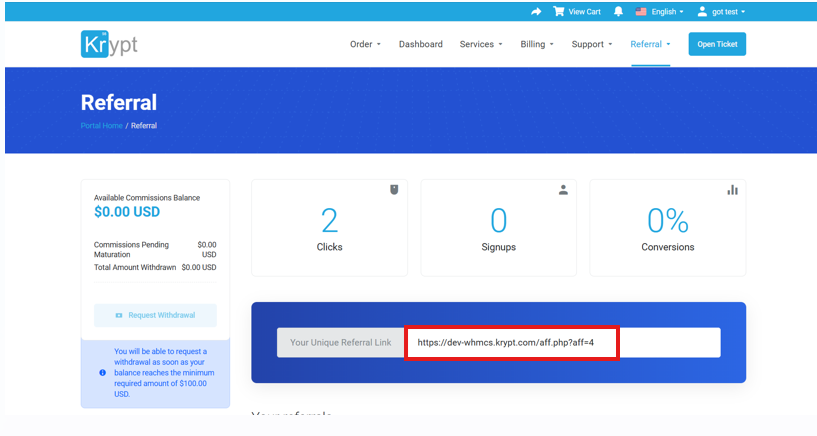Click the bar chart icon on Conversions card

click(x=732, y=189)
